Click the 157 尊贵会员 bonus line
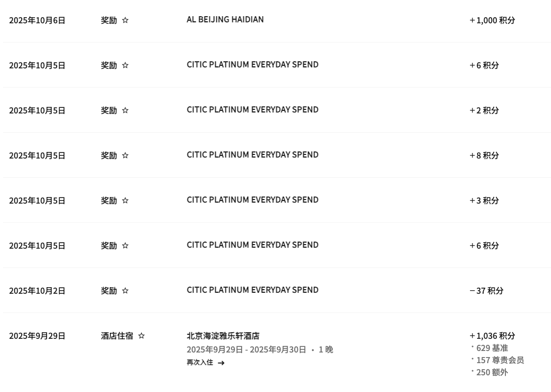Screen dimensions: 551x392 pyautogui.click(x=500, y=360)
